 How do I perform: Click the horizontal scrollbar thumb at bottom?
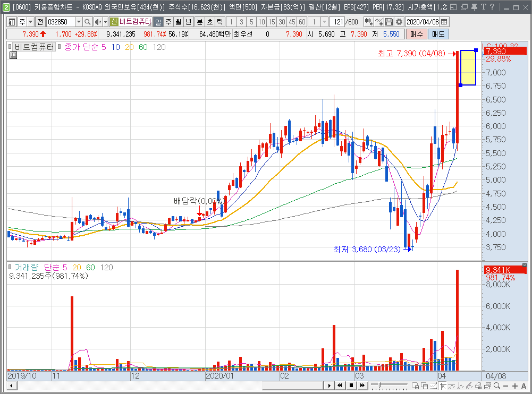292,386
